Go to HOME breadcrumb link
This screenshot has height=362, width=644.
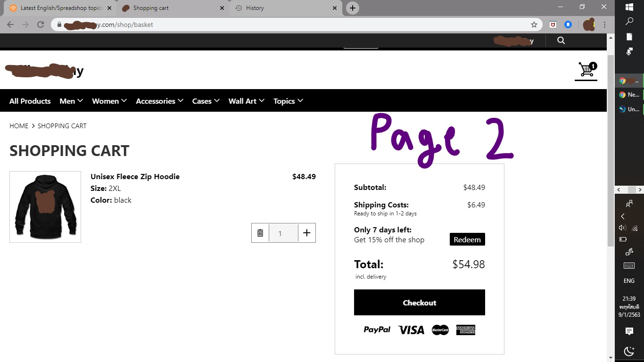point(19,126)
